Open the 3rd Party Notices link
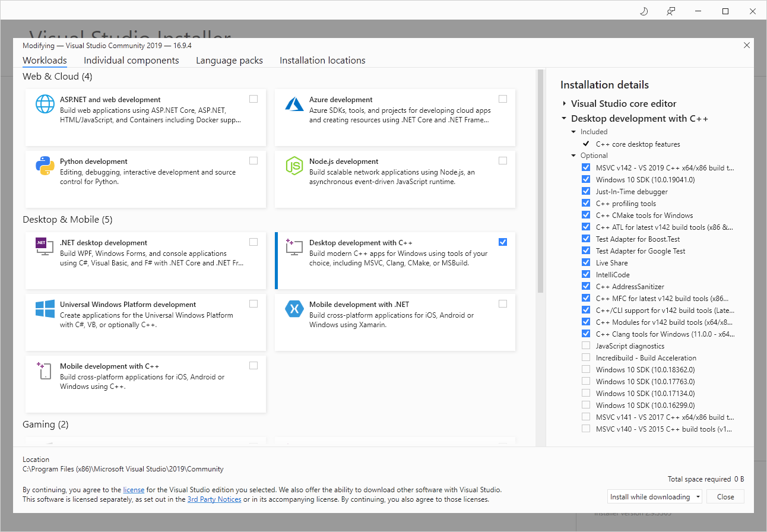Screen dimensions: 767x532 click(214, 499)
